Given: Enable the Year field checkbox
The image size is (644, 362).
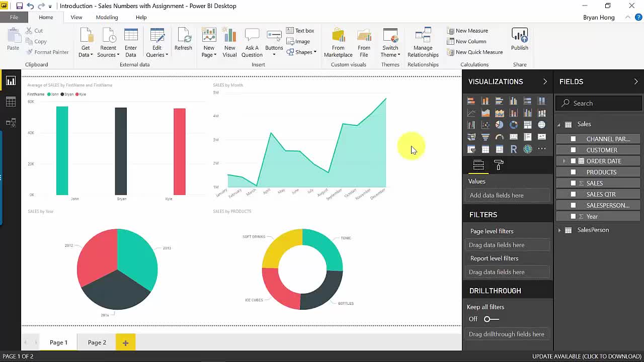Looking at the screenshot, I should [x=573, y=216].
